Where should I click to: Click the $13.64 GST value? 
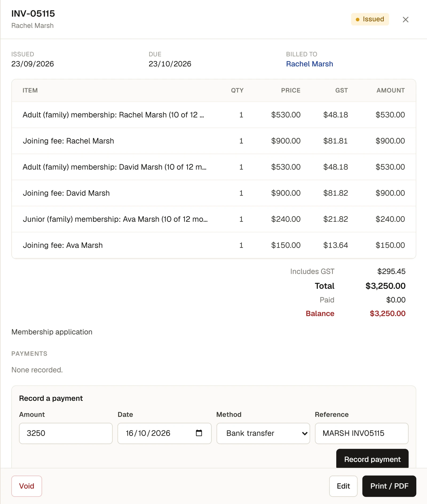pos(335,245)
